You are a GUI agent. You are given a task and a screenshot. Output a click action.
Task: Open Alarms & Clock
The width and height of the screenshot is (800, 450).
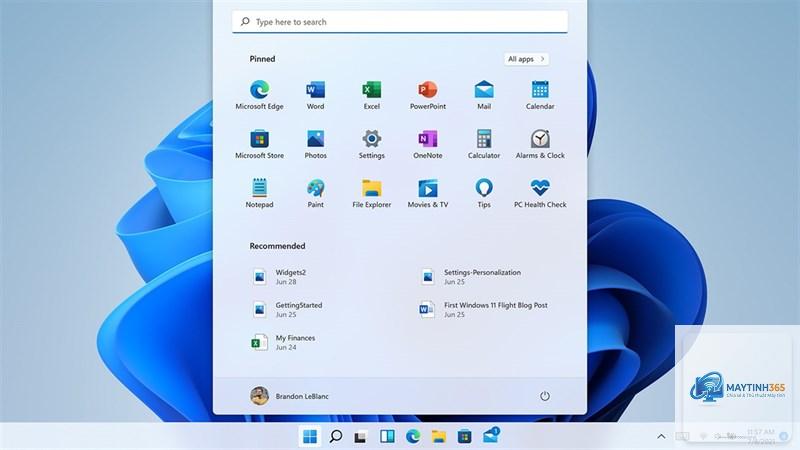[540, 144]
